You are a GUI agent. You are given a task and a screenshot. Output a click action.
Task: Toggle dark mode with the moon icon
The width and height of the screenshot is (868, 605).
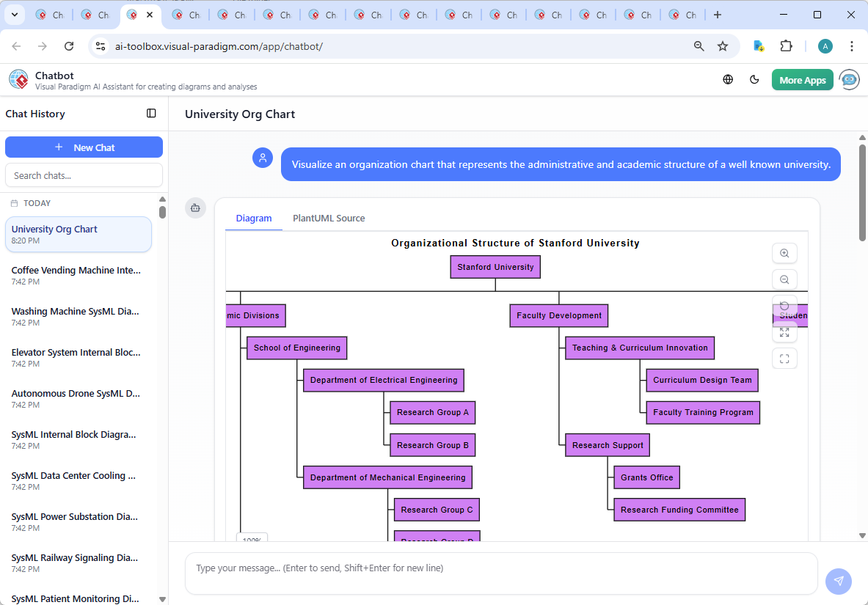[x=754, y=79]
